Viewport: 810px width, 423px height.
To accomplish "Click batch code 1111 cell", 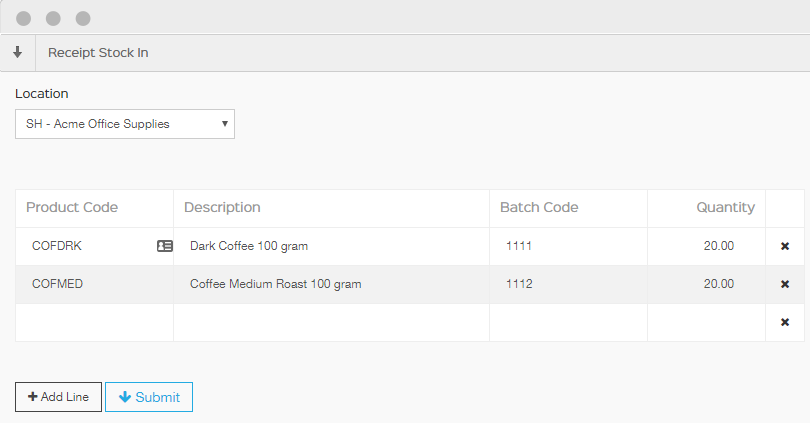I will coord(567,246).
